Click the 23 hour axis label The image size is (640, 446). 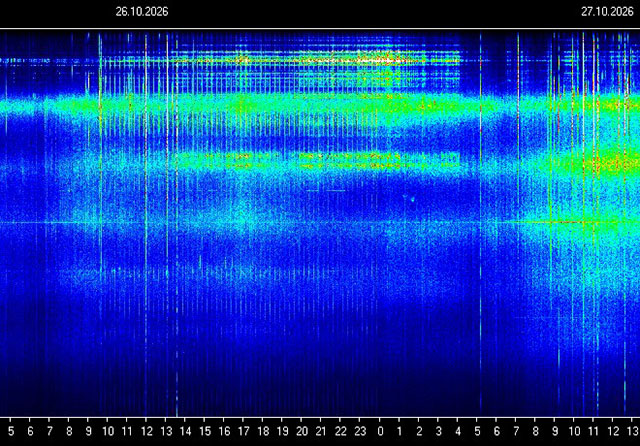coord(360,431)
